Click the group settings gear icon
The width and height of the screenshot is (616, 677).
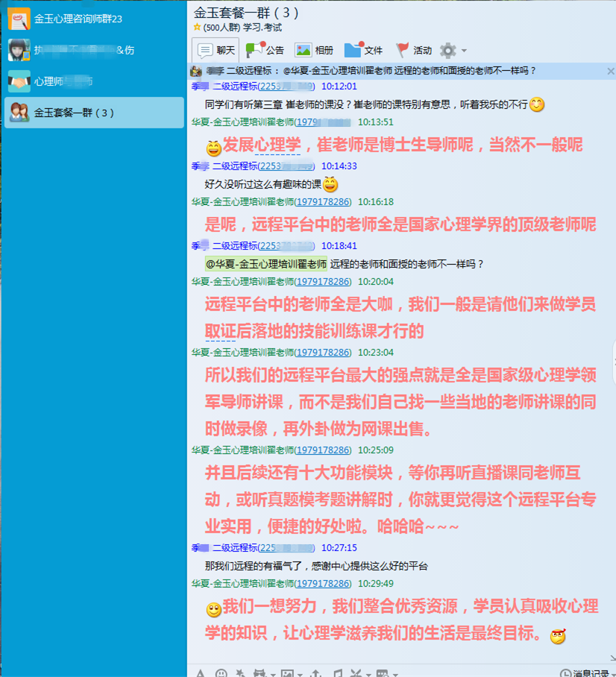447,51
